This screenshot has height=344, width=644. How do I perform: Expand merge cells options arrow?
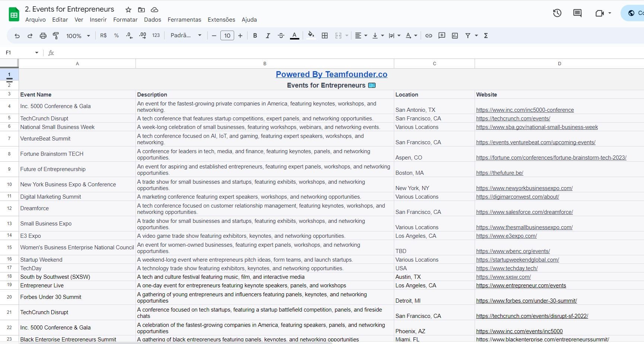pos(347,36)
